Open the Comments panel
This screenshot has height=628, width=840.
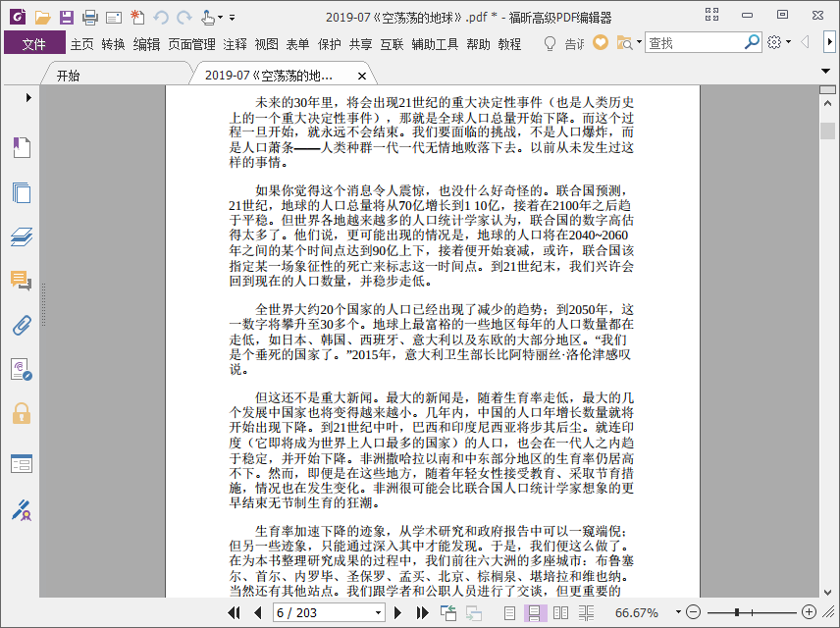[x=22, y=281]
